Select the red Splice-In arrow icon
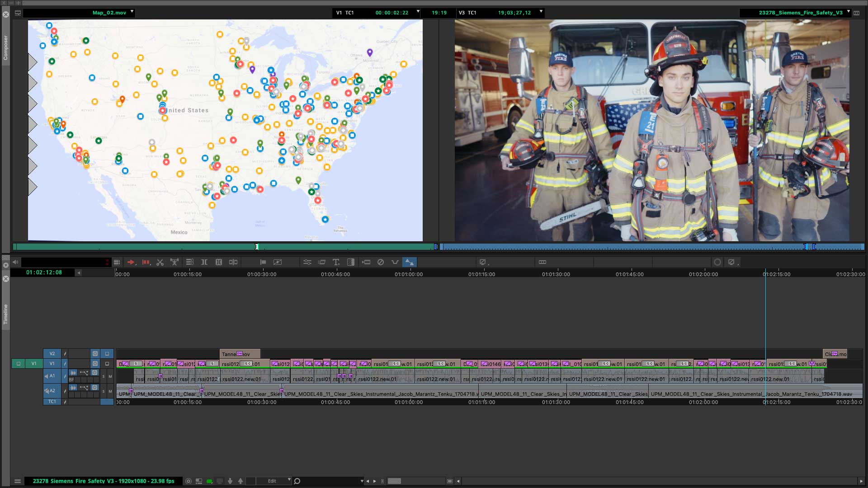The image size is (868, 488). point(131,262)
